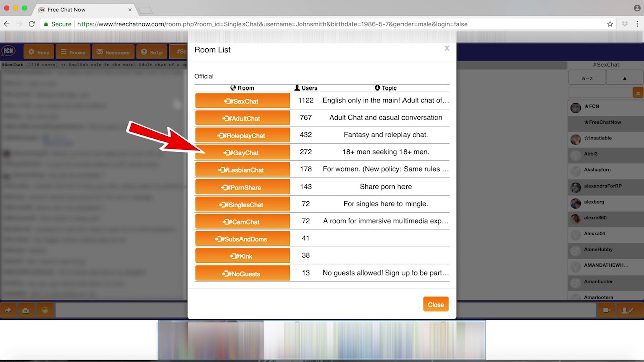
Task: Open the Chrome three-dot menu
Action: click(637, 24)
